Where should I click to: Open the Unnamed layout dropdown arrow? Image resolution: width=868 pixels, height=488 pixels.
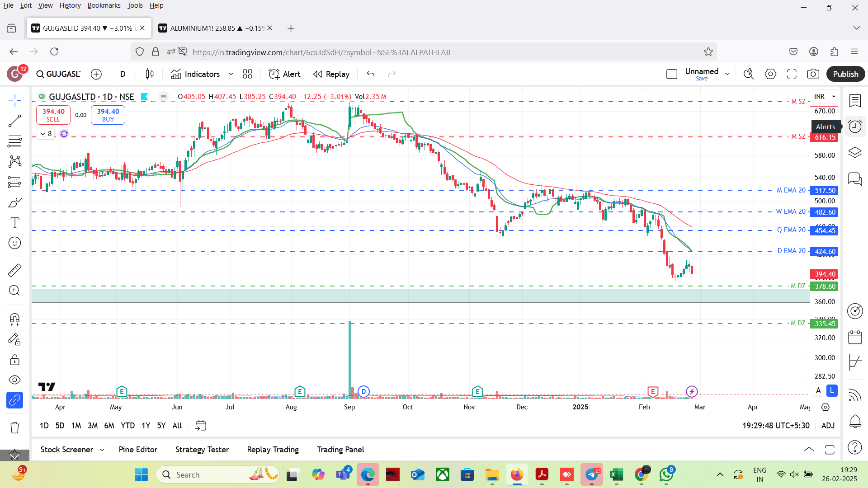(x=727, y=74)
